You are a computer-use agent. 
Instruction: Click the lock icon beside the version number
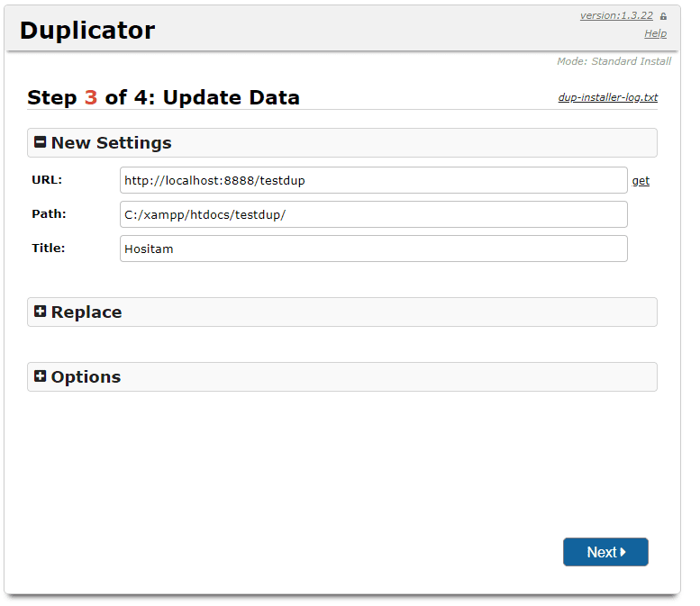click(x=664, y=16)
